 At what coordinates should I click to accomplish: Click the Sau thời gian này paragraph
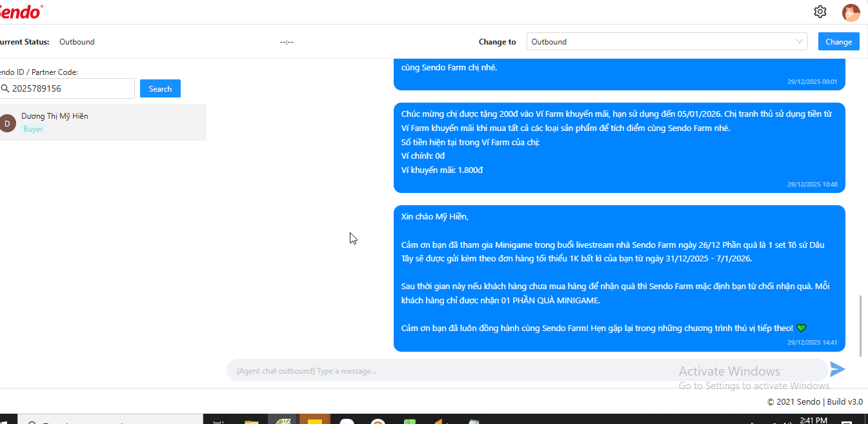[615, 294]
